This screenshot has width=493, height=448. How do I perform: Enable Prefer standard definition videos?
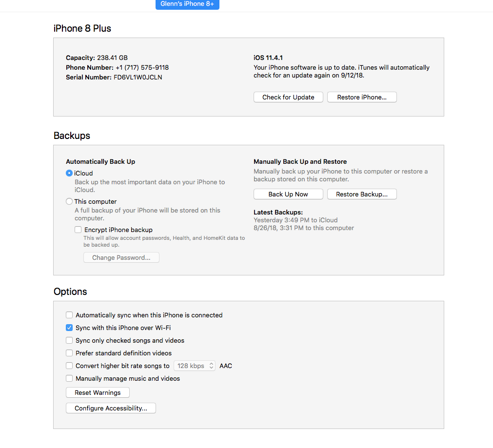69,353
